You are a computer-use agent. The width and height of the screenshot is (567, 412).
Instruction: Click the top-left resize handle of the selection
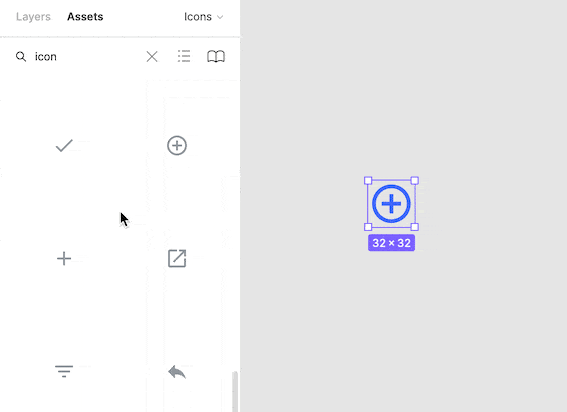(x=368, y=180)
